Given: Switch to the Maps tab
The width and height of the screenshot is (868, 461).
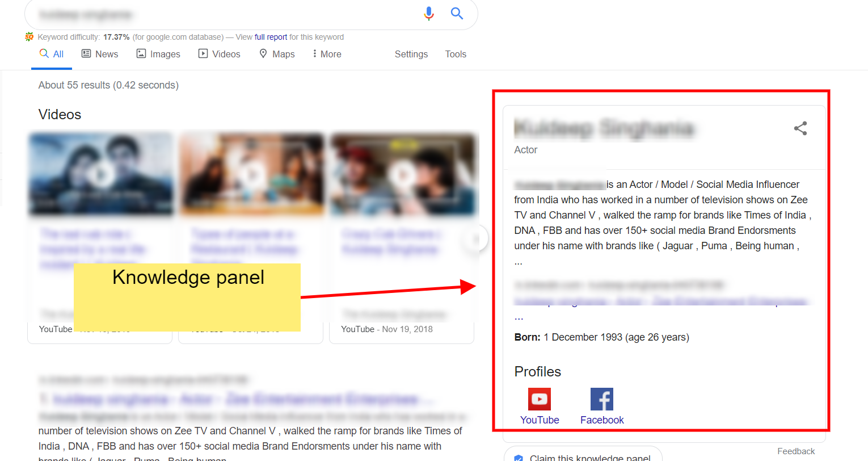Looking at the screenshot, I should pos(277,54).
